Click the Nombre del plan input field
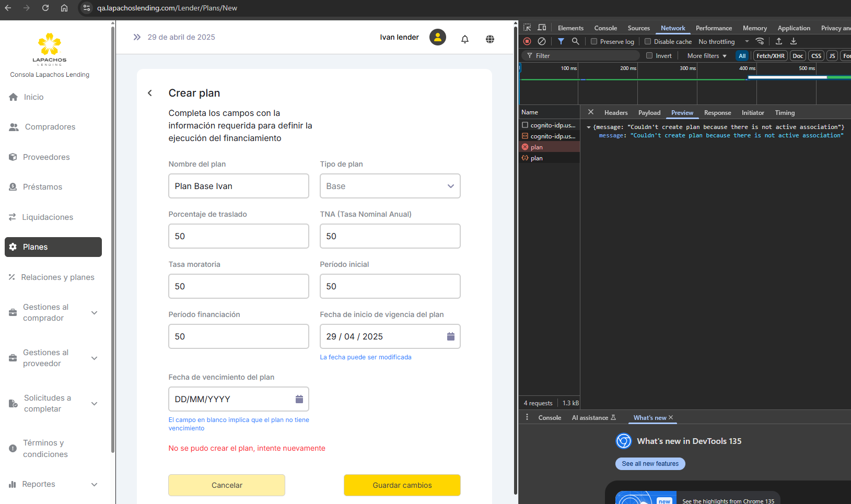This screenshot has width=851, height=504. click(238, 186)
